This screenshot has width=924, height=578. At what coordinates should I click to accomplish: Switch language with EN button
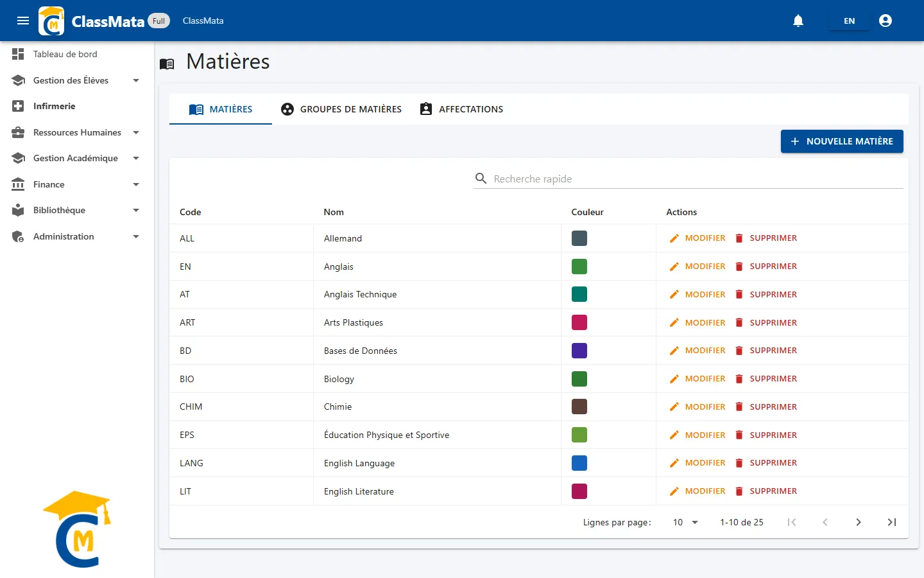[849, 21]
